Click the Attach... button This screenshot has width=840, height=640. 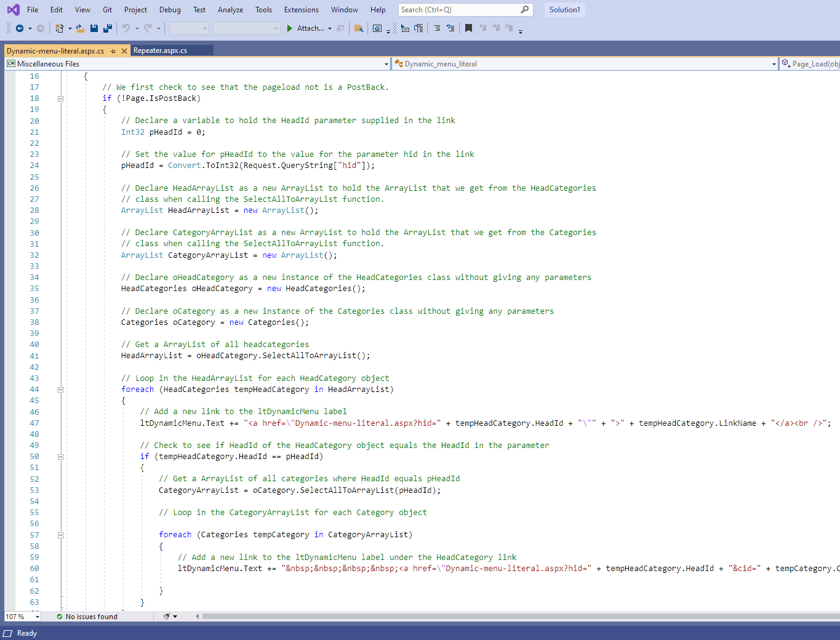(310, 28)
